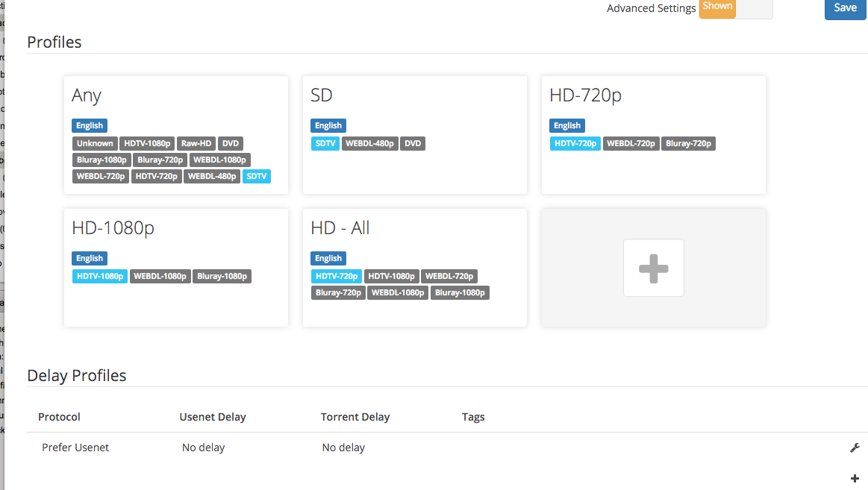Click the Torrent Delay column header
The image size is (868, 490).
point(355,417)
